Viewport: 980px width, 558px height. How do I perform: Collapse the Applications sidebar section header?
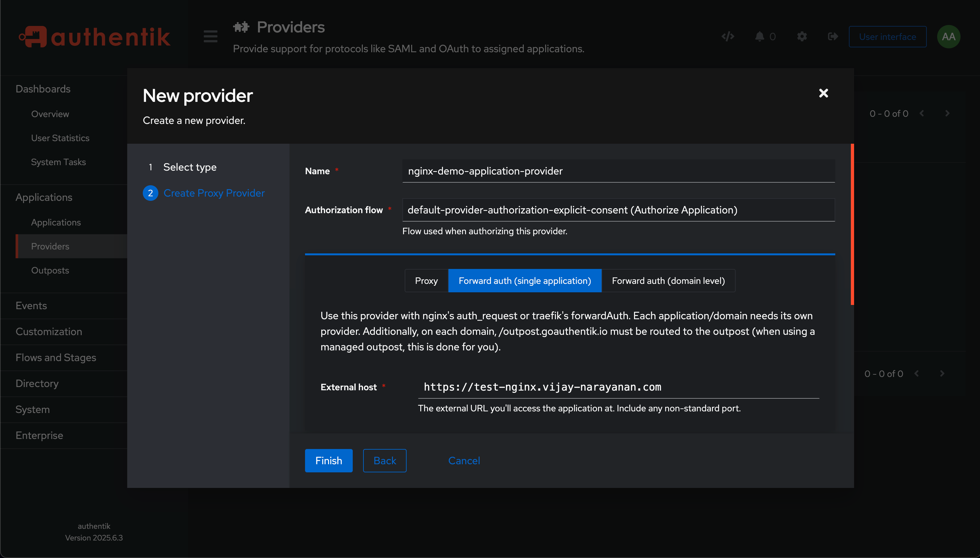pos(44,197)
